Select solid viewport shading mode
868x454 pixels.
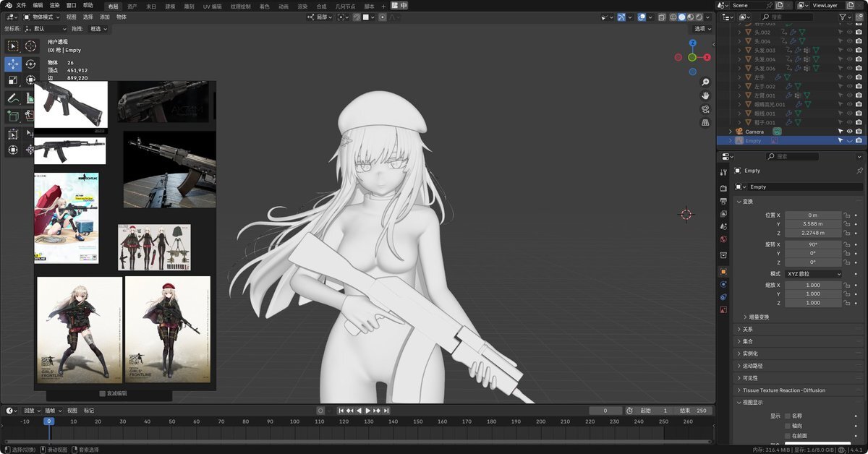point(681,17)
